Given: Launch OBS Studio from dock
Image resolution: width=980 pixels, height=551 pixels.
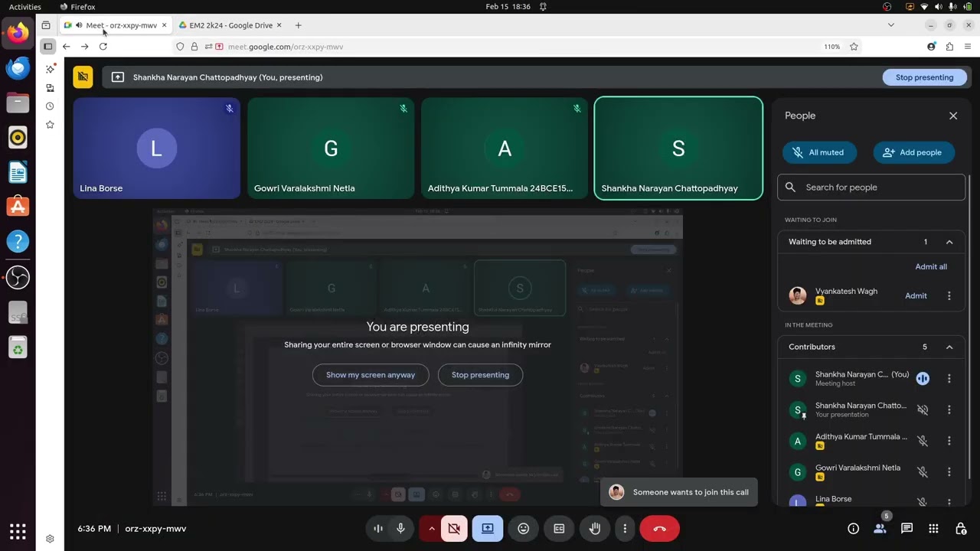Looking at the screenshot, I should point(18,277).
